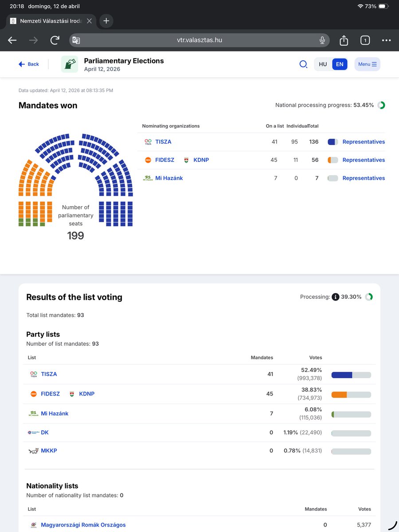Tap the Safari back arrow

[12, 40]
